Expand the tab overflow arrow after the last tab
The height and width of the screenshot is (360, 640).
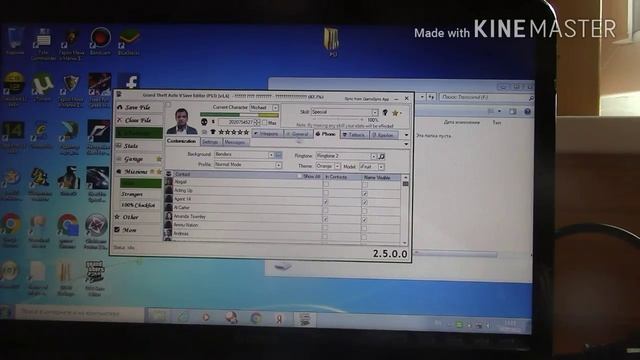click(406, 135)
